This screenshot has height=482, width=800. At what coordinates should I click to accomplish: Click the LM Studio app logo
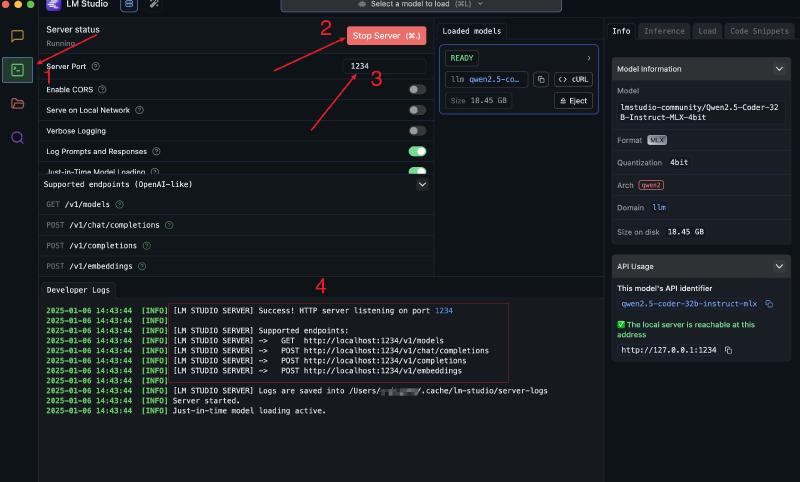(53, 5)
